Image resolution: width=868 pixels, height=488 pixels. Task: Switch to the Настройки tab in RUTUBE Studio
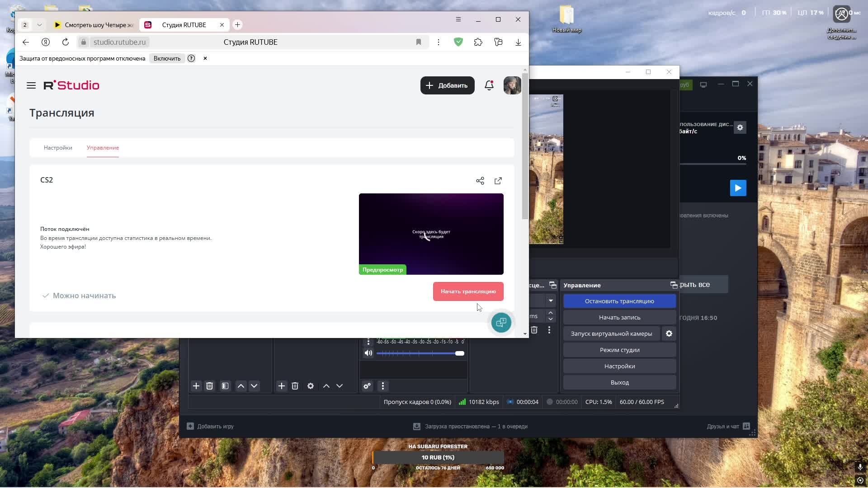tap(58, 148)
